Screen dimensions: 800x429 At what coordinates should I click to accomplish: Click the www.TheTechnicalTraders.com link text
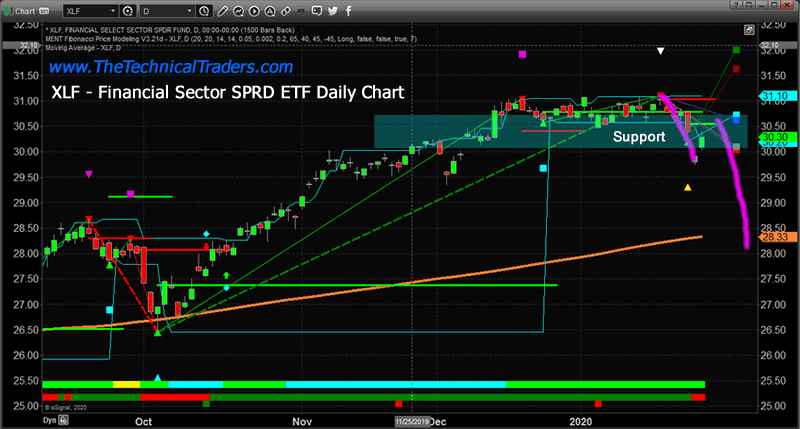[x=171, y=67]
